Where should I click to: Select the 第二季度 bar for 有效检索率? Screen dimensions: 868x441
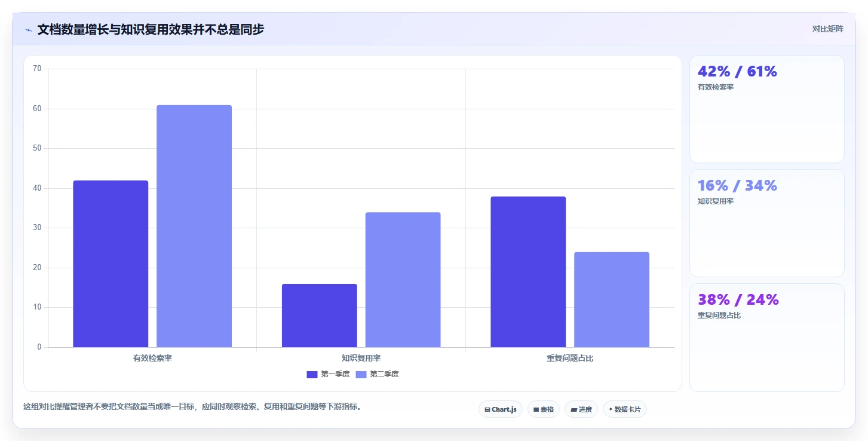point(194,226)
